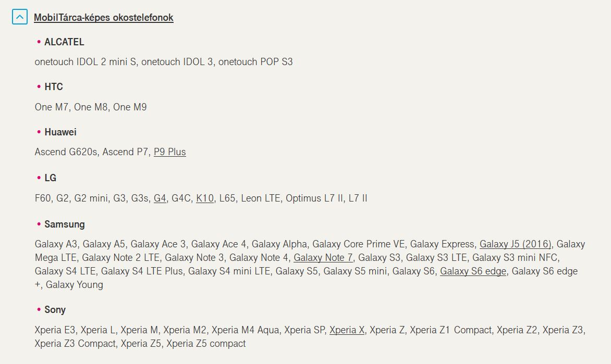Image resolution: width=611 pixels, height=364 pixels.
Task: Open the LG G4 link
Action: (160, 198)
